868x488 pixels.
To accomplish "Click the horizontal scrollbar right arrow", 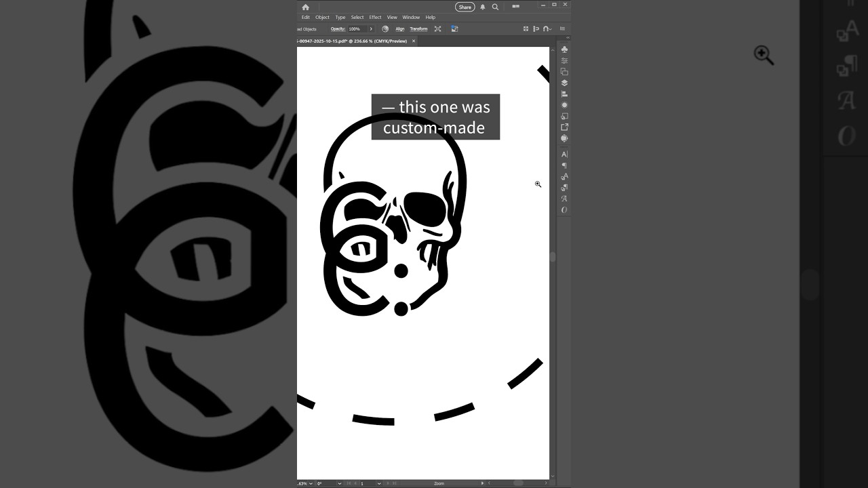I will click(x=546, y=483).
